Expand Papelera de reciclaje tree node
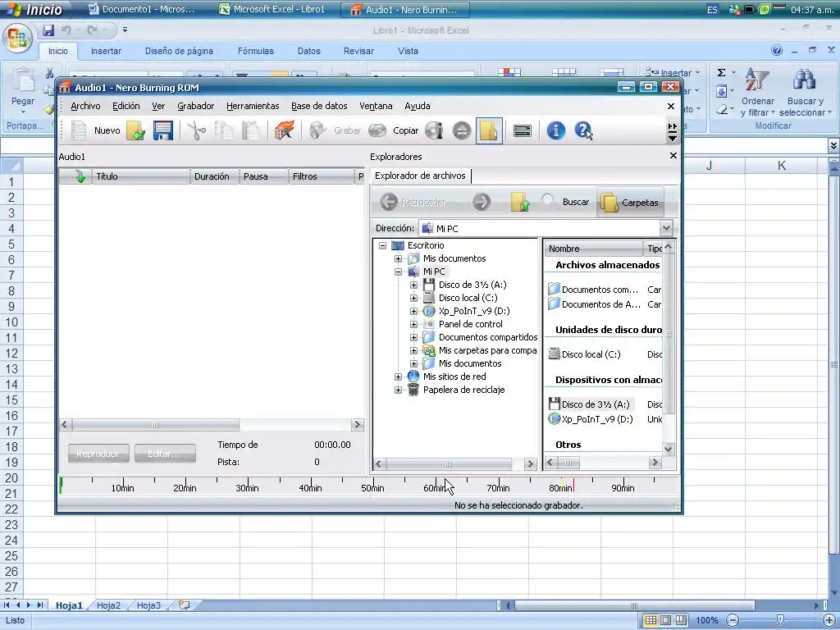The height and width of the screenshot is (630, 840). pos(398,390)
